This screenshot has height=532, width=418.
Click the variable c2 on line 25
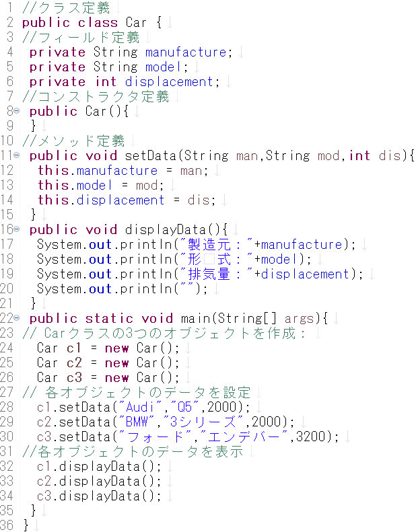coord(74,363)
